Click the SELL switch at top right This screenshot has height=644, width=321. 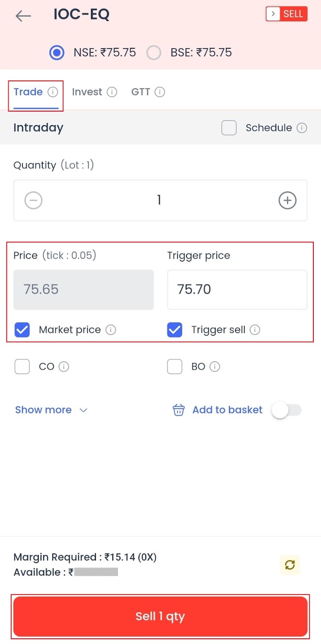click(x=286, y=14)
